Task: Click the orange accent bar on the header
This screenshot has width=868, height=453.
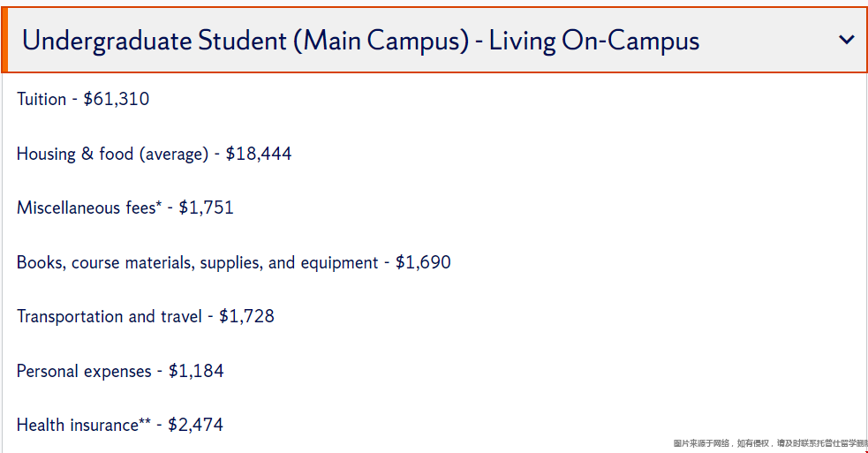Action: point(4,41)
